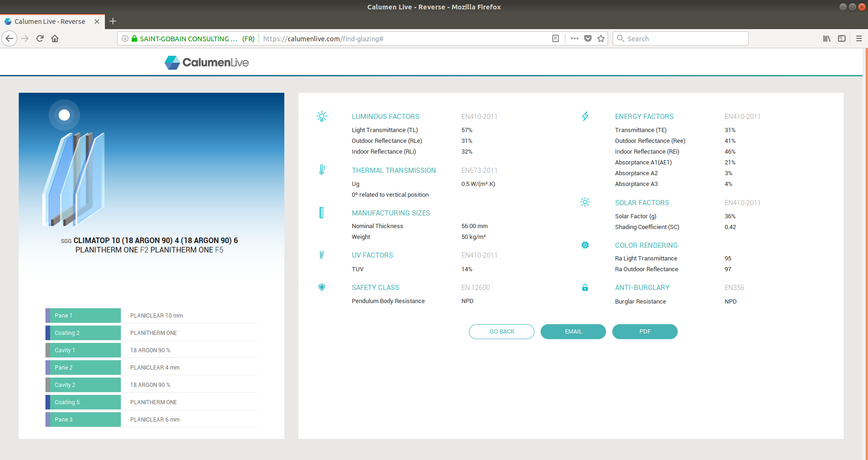Image resolution: width=868 pixels, height=460 pixels.
Task: Open site information icon in address bar
Action: (125, 38)
